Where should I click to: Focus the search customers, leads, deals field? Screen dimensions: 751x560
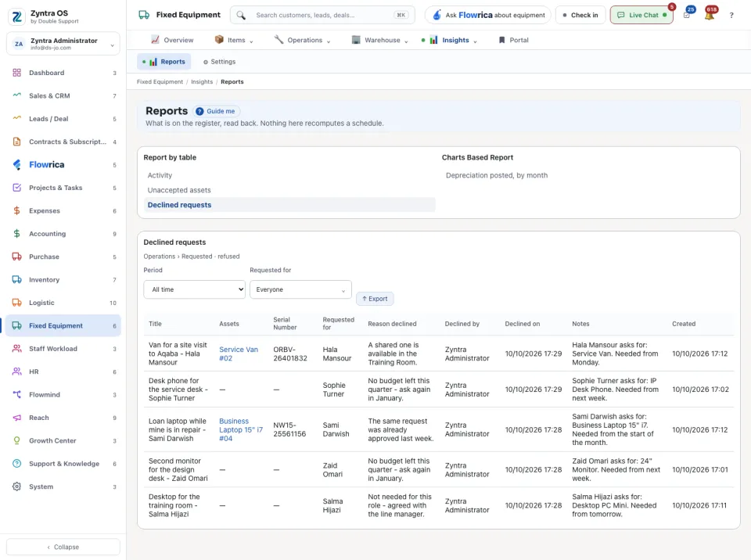tap(322, 16)
